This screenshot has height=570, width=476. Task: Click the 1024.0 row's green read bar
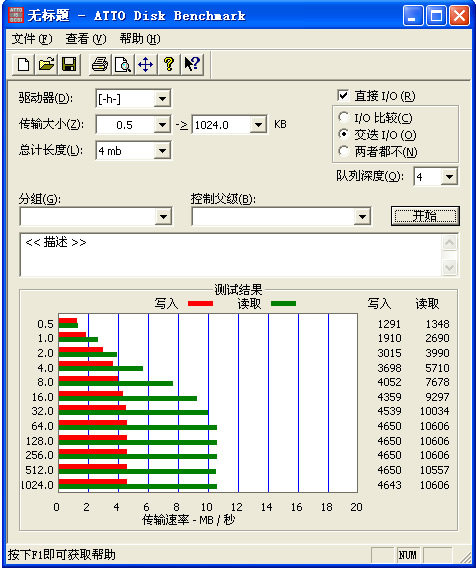coord(138,486)
